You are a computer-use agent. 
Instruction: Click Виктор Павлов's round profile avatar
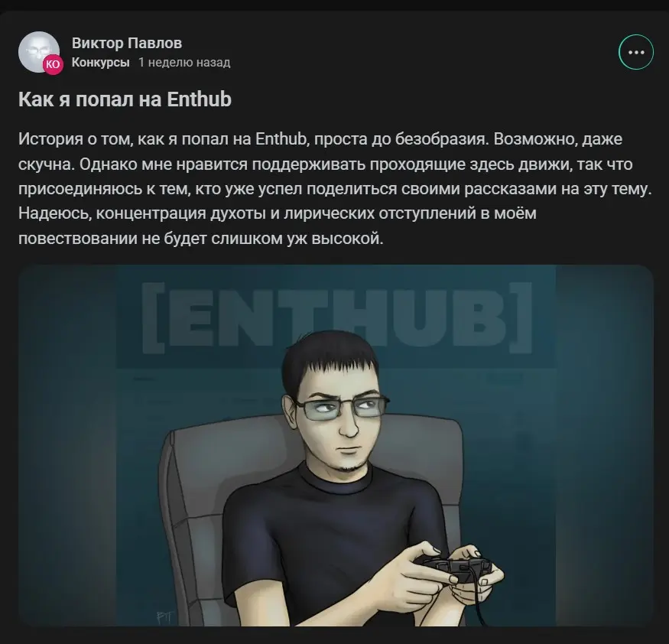[39, 52]
